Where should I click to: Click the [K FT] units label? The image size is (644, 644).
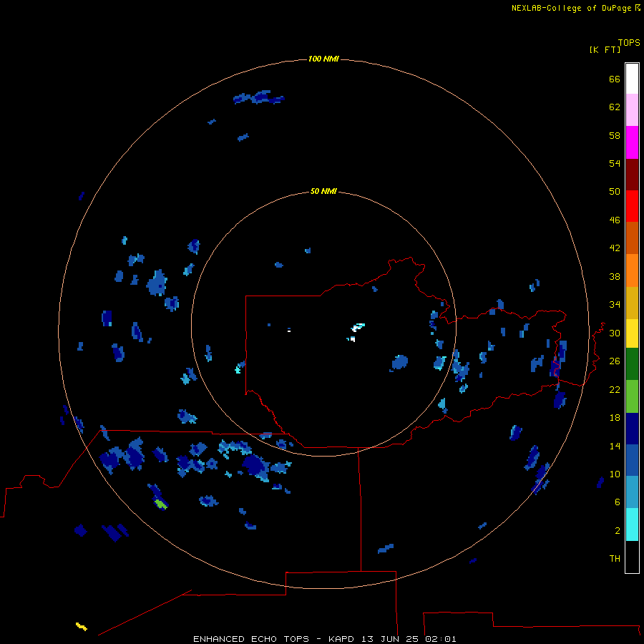coord(605,49)
